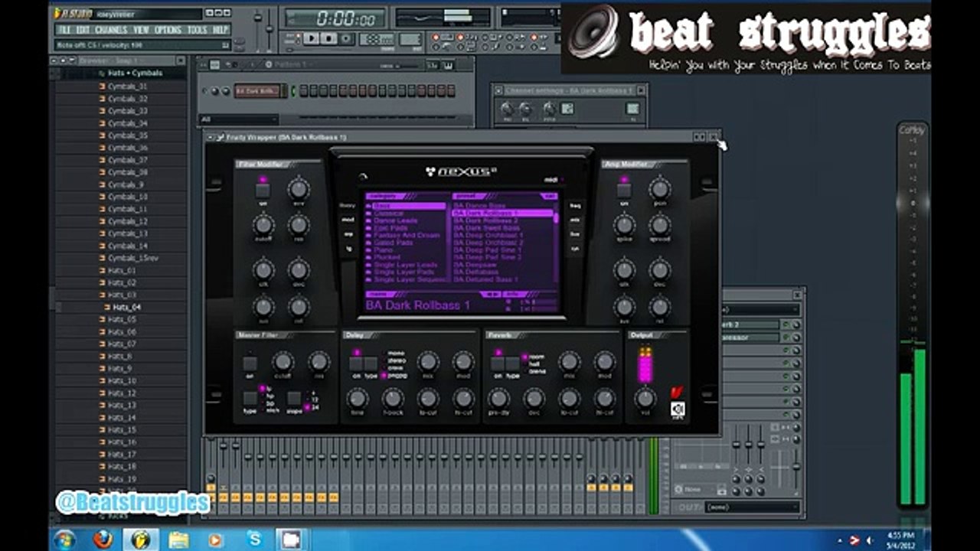980x551 pixels.
Task: Toggle the Filter Modifier on button
Action: (263, 190)
